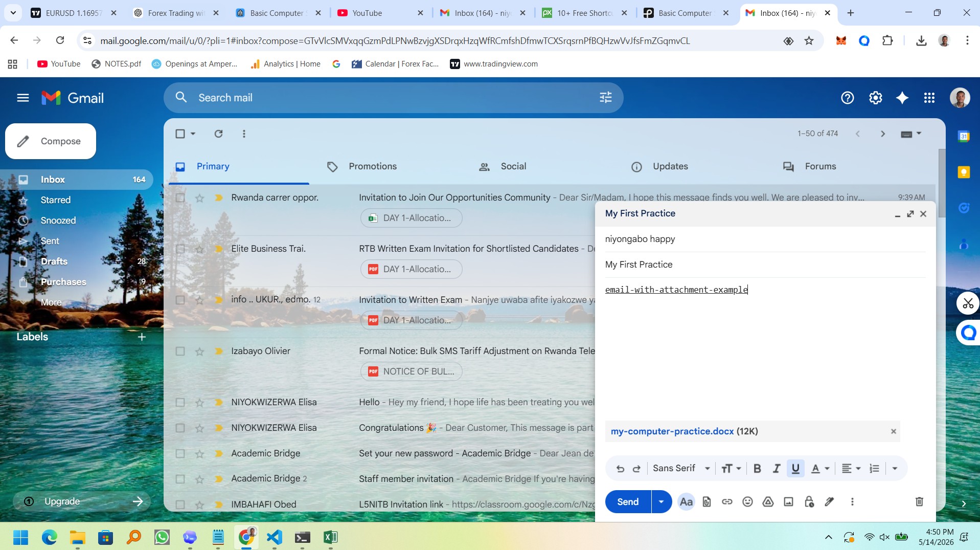This screenshot has width=980, height=550.
Task: Check the IMBAHAFI Obed email checkbox
Action: (180, 504)
